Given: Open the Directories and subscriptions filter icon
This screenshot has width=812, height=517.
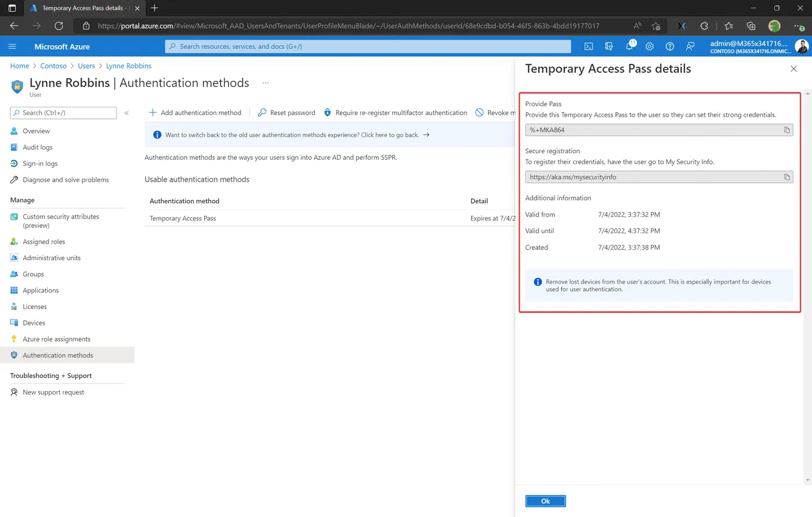Looking at the screenshot, I should pyautogui.click(x=608, y=46).
